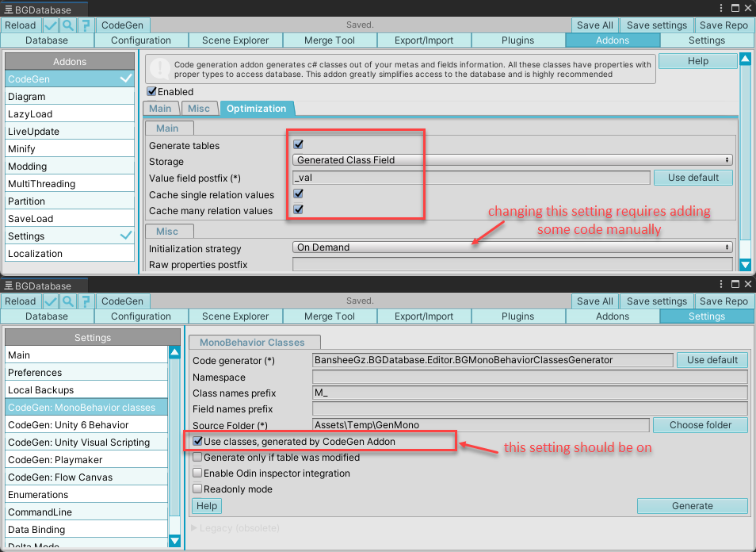Click magnifier search icon in lower BGDatabase window
The width and height of the screenshot is (756, 552).
click(68, 301)
